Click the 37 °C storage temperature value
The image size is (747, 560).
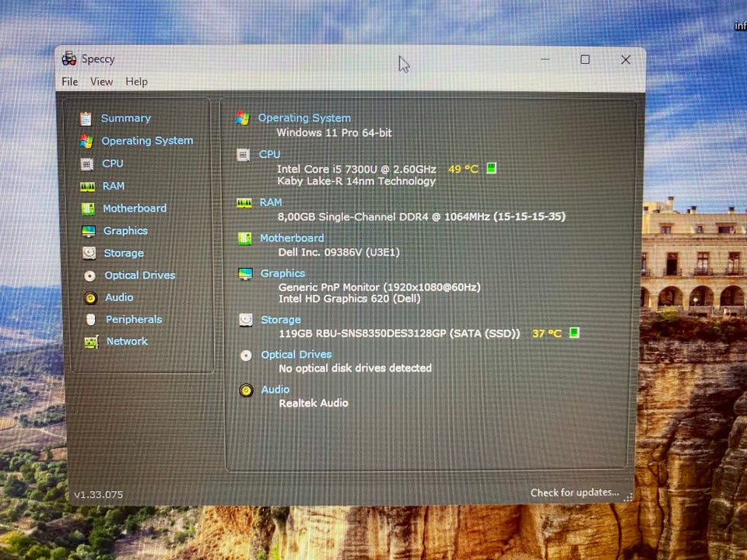547,334
